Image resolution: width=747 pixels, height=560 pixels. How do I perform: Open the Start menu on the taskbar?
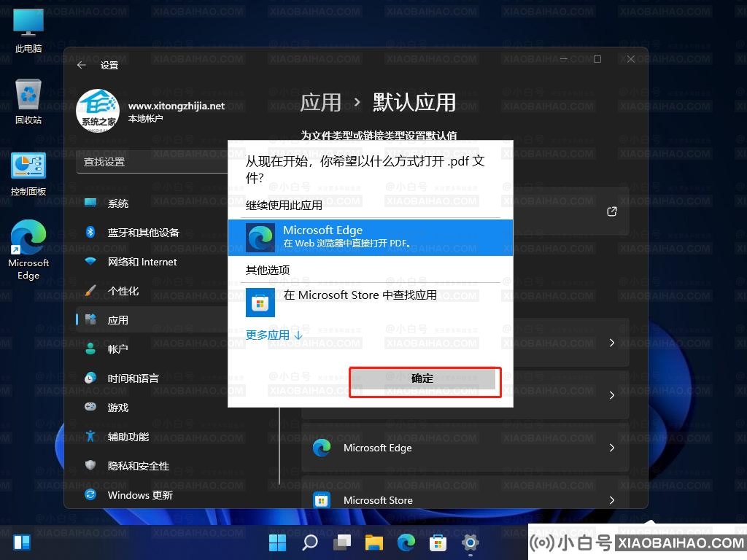pyautogui.click(x=277, y=542)
